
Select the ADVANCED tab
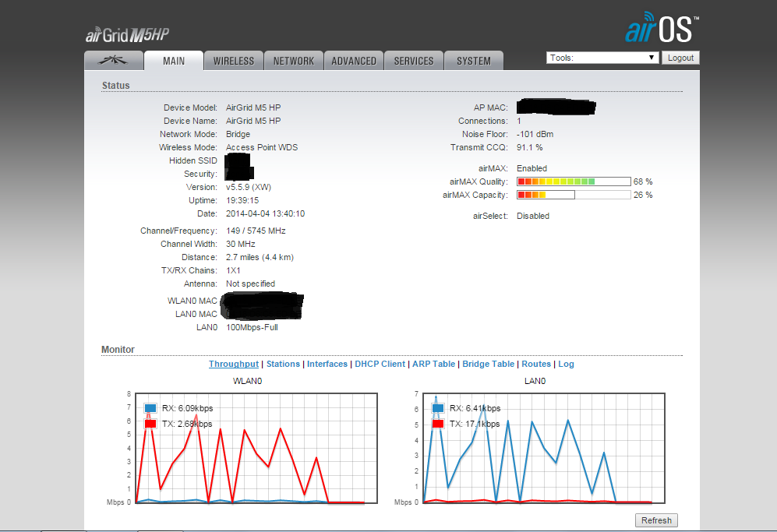click(354, 61)
